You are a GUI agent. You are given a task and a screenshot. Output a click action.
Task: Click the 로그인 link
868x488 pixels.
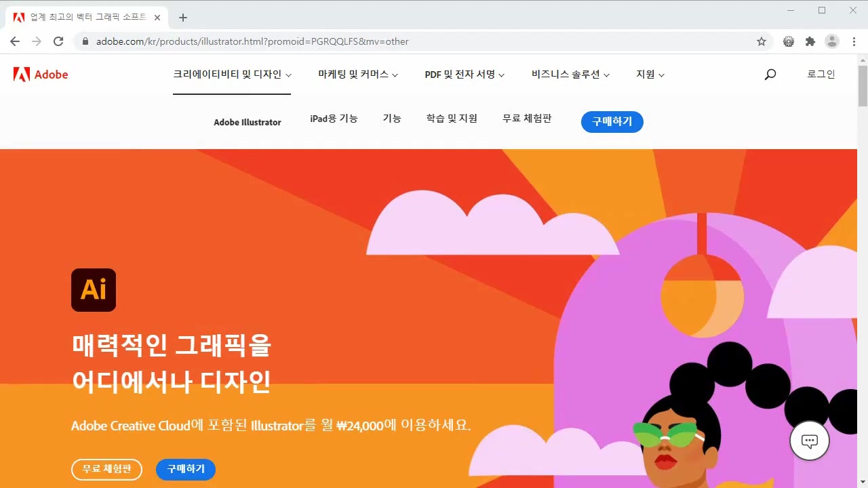tap(821, 74)
